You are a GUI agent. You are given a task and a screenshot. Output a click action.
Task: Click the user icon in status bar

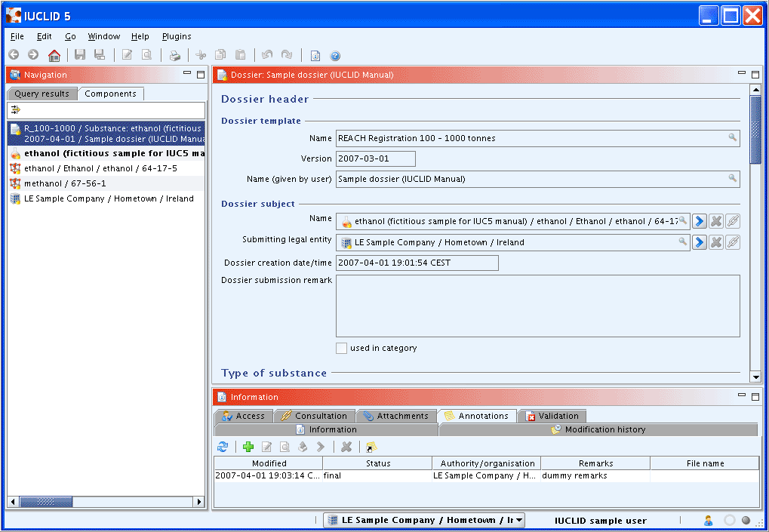[x=708, y=520]
